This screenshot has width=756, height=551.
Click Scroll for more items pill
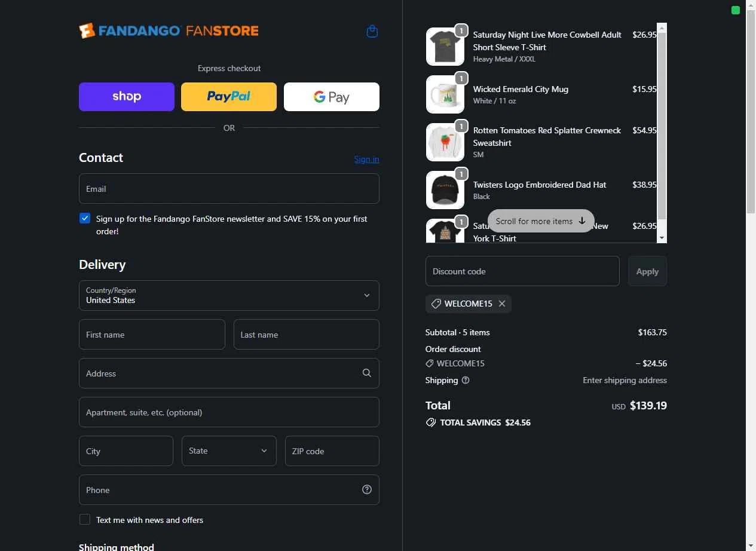tap(541, 221)
